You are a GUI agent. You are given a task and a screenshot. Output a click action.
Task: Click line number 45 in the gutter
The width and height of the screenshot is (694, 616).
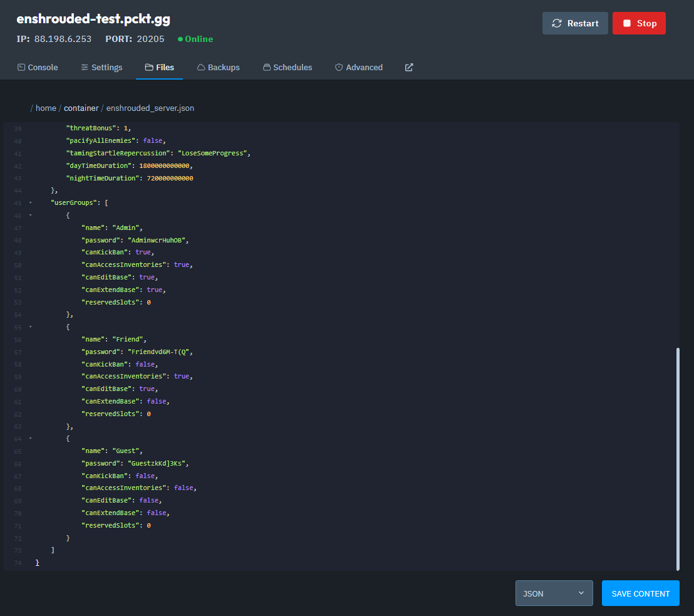point(18,203)
